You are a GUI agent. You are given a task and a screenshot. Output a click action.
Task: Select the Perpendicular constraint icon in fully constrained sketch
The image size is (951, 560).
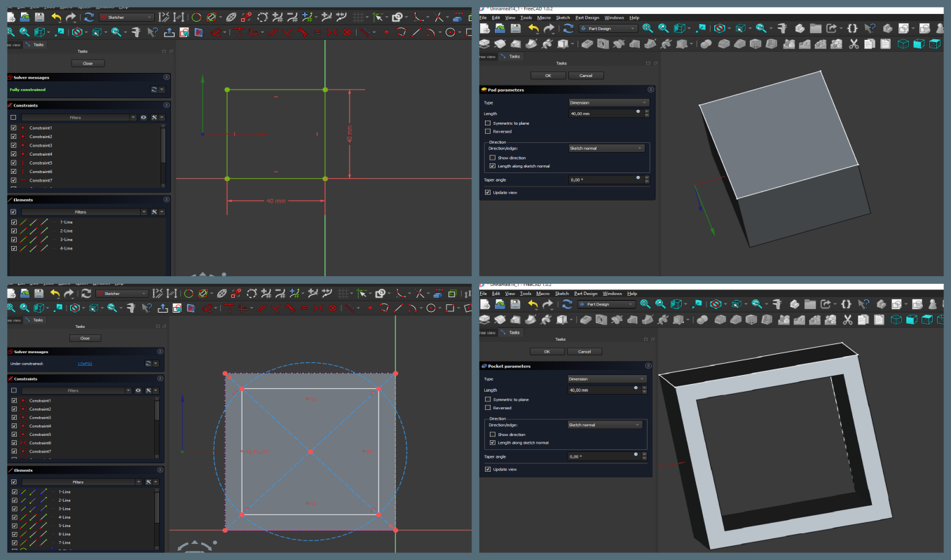pos(287,32)
